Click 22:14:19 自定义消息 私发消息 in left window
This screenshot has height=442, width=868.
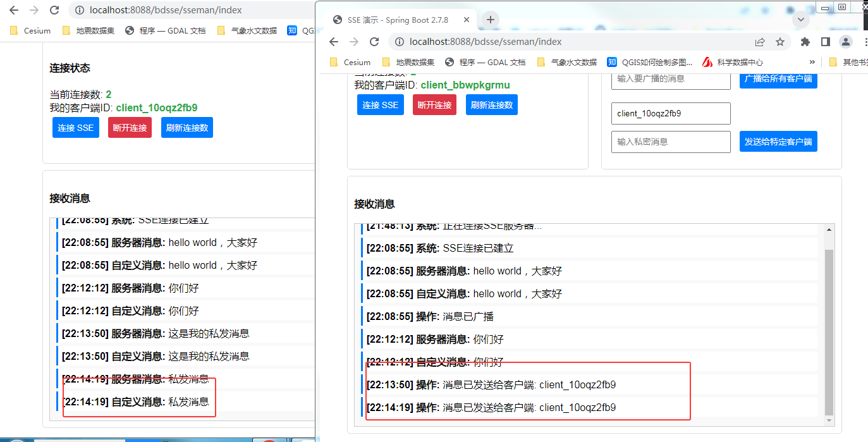[x=186, y=402]
